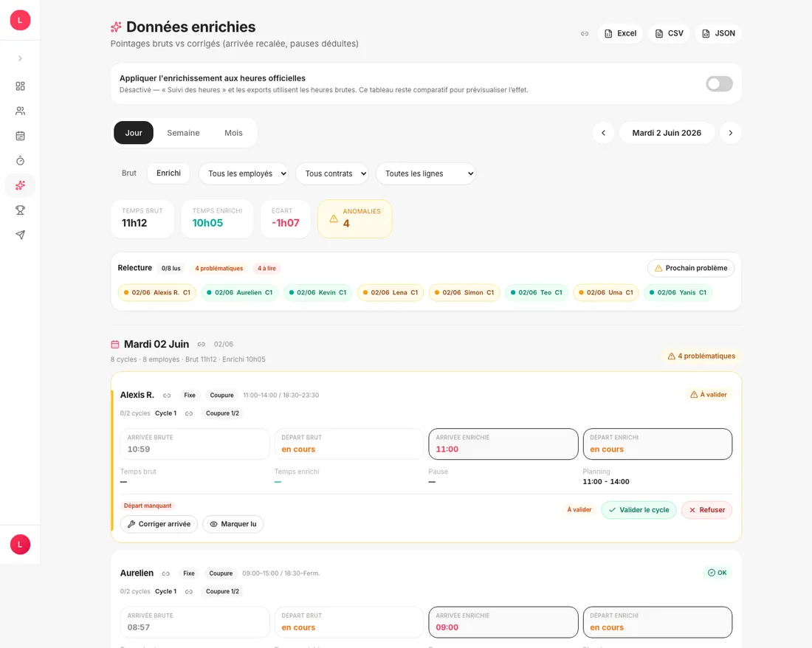Viewport: 812px width, 648px height.
Task: Click the Départ manquant tag
Action: pyautogui.click(x=148, y=506)
